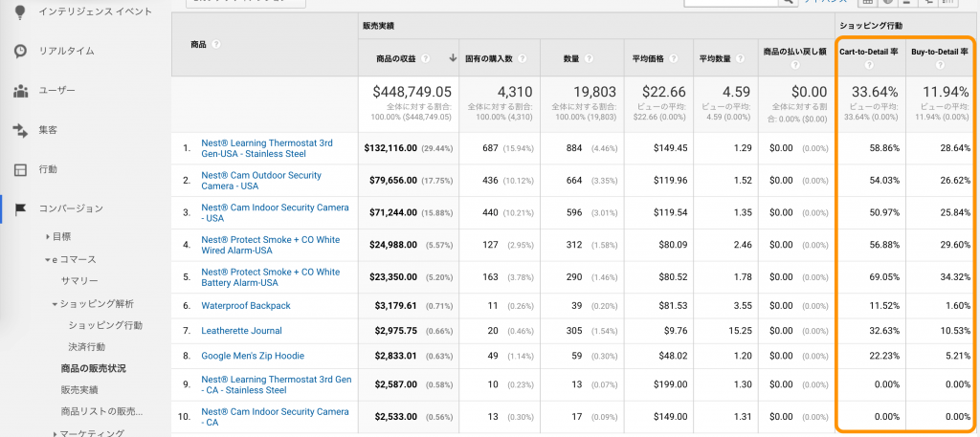980x437 pixels.
Task: Click the リアルタイム clock icon
Action: tap(20, 52)
